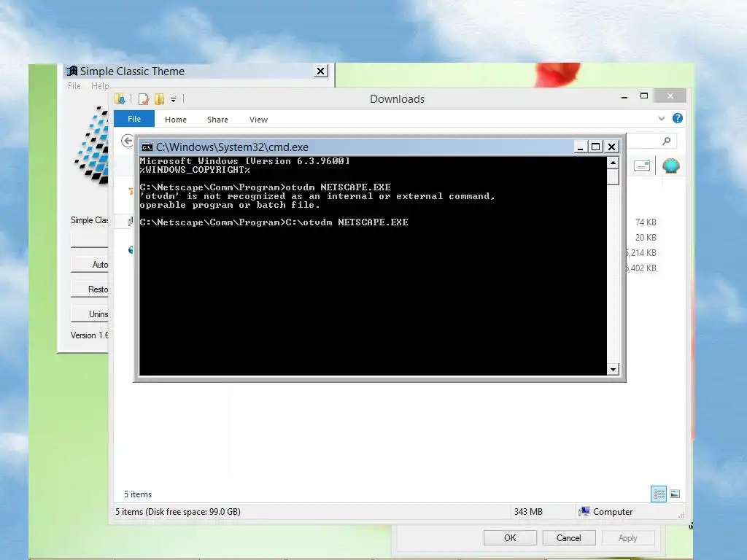
Task: Minimize the Downloads window
Action: pyautogui.click(x=624, y=97)
